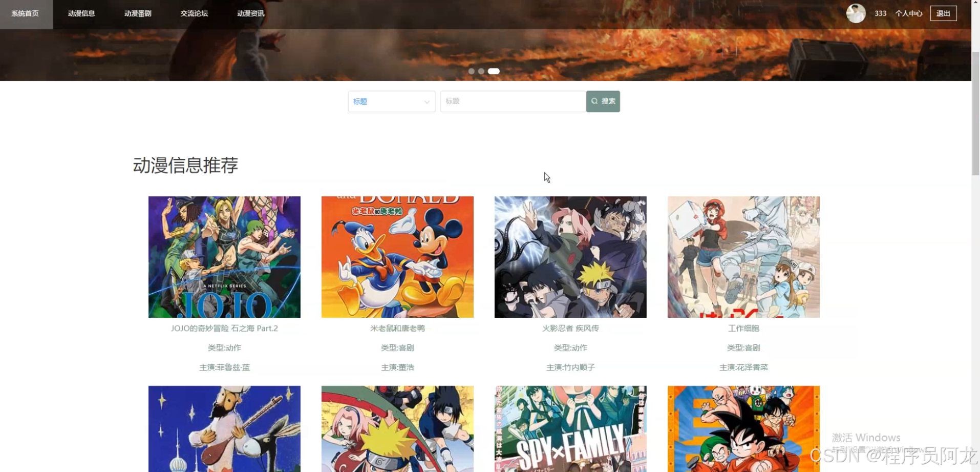Click the username 333 label
The height and width of the screenshot is (472, 980).
click(x=880, y=14)
